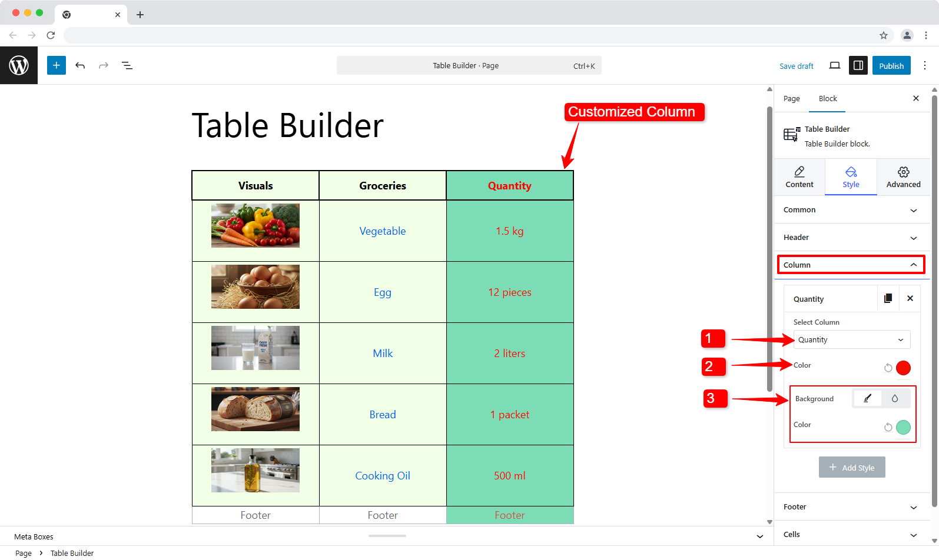This screenshot has width=939, height=560.
Task: Expand the Header style section
Action: 851,238
